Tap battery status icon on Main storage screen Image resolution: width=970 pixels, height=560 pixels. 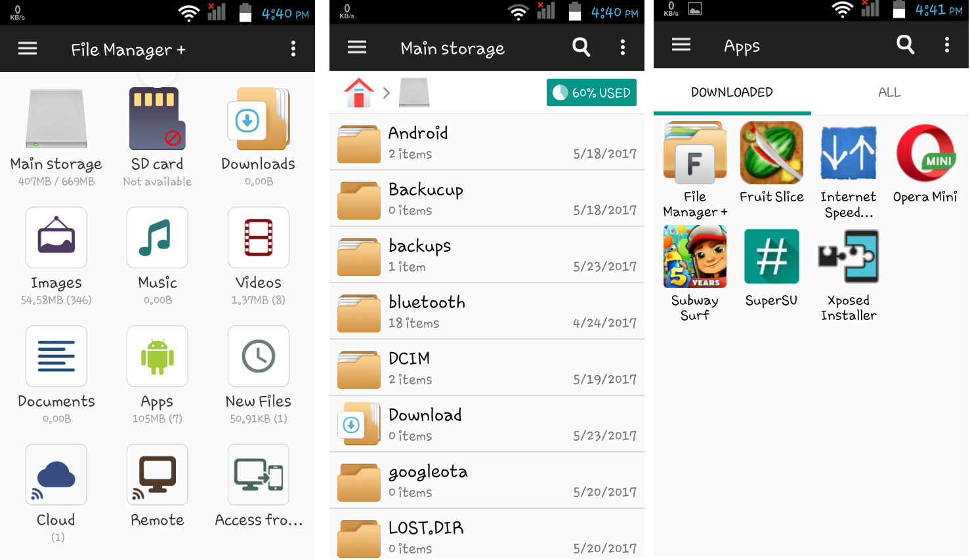click(574, 12)
